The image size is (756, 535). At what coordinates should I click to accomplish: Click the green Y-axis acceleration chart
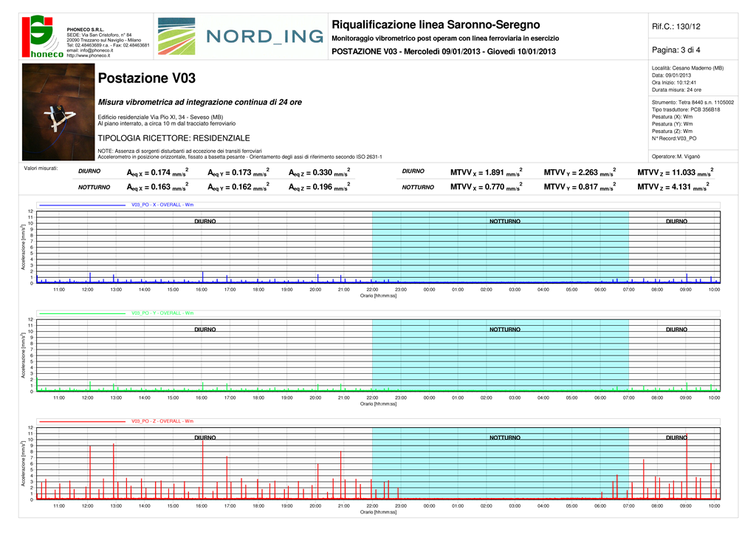point(379,355)
